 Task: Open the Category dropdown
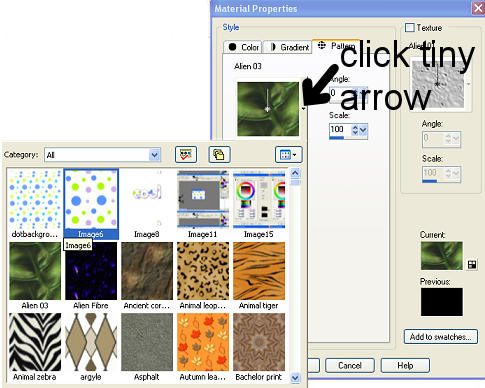(103, 155)
